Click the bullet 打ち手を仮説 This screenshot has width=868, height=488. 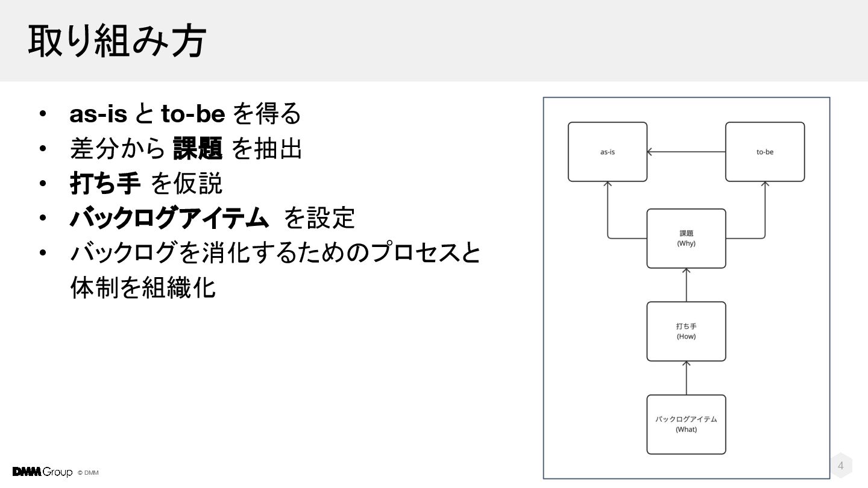pos(146,183)
